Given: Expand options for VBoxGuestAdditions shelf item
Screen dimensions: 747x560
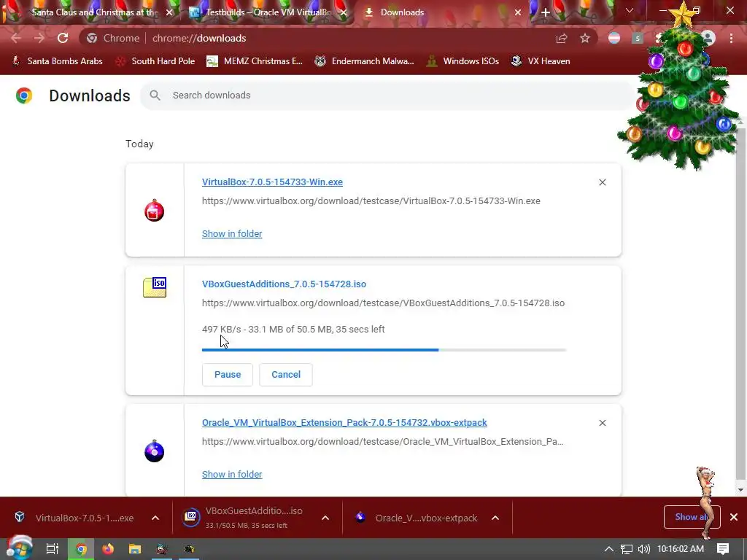Looking at the screenshot, I should point(325,518).
